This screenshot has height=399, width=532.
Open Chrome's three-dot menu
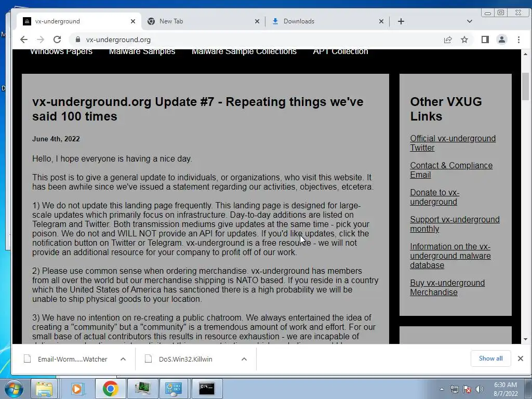[518, 39]
